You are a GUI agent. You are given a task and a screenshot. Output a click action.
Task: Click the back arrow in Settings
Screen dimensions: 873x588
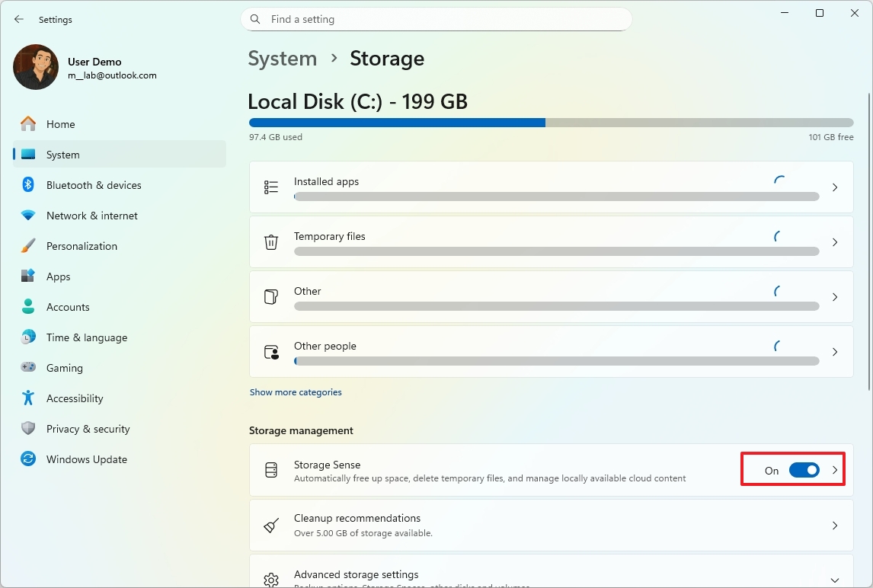click(19, 20)
